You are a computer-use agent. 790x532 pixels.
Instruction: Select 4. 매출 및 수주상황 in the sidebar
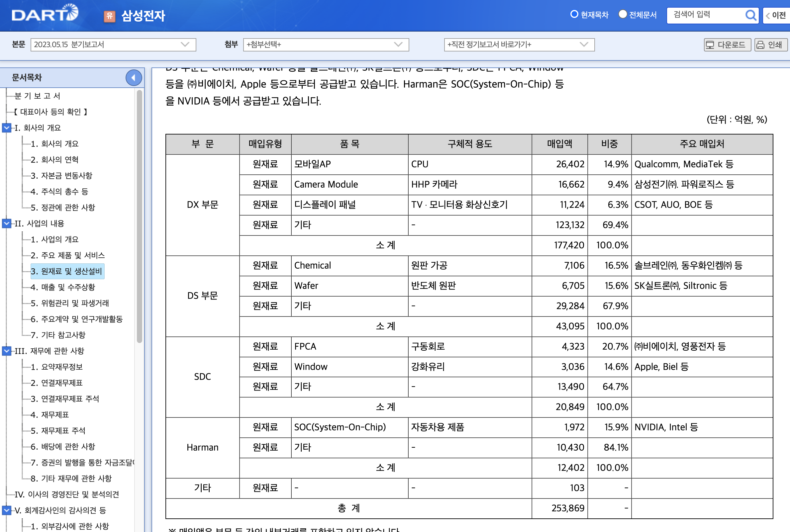pyautogui.click(x=62, y=287)
